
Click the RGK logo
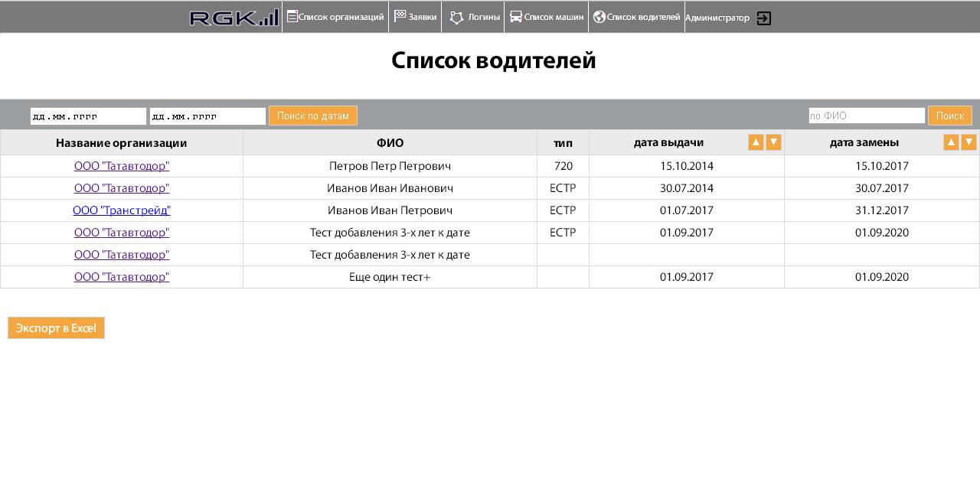tap(234, 18)
